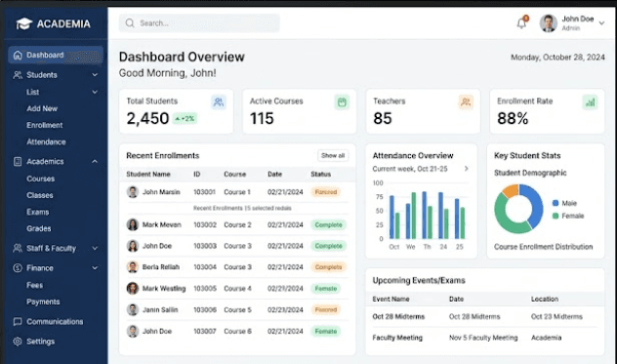This screenshot has width=617, height=364.
Task: Open Fees under Finance
Action: click(34, 285)
